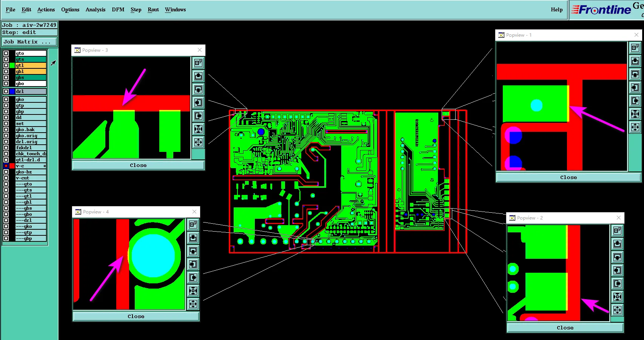Pan left in Popview 1
Screen dimensions: 644x340
pos(635,87)
